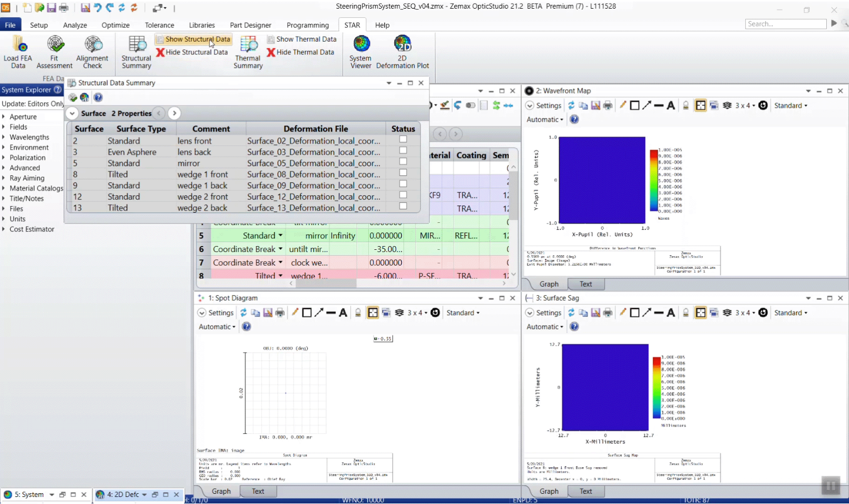The height and width of the screenshot is (504, 849).
Task: Tick the status checkbox for wedge 2 front
Action: [403, 195]
